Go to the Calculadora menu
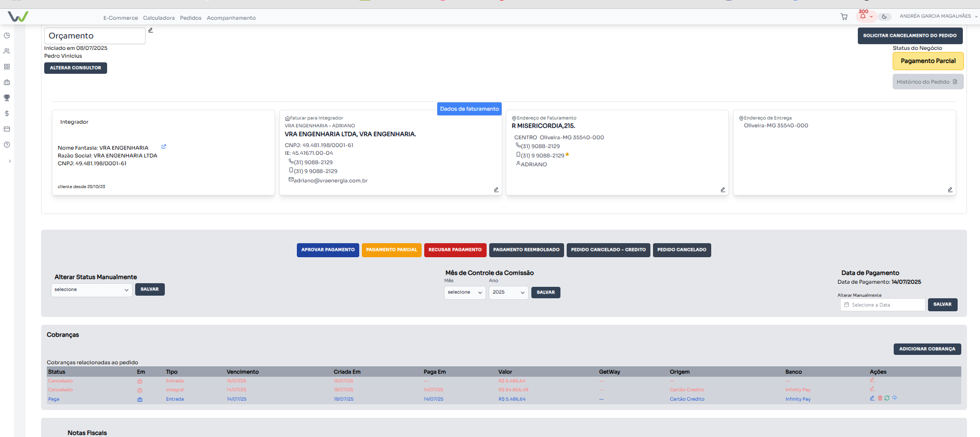The height and width of the screenshot is (437, 980). (x=159, y=18)
